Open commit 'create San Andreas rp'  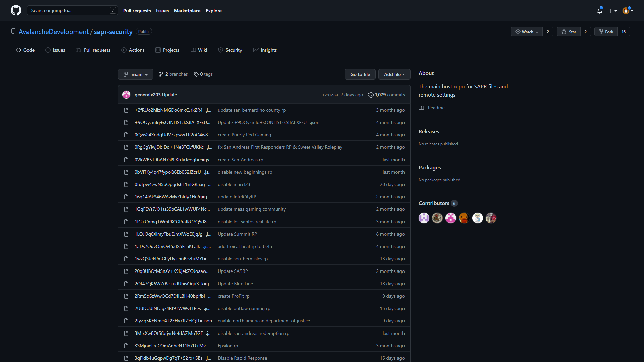[240, 160]
